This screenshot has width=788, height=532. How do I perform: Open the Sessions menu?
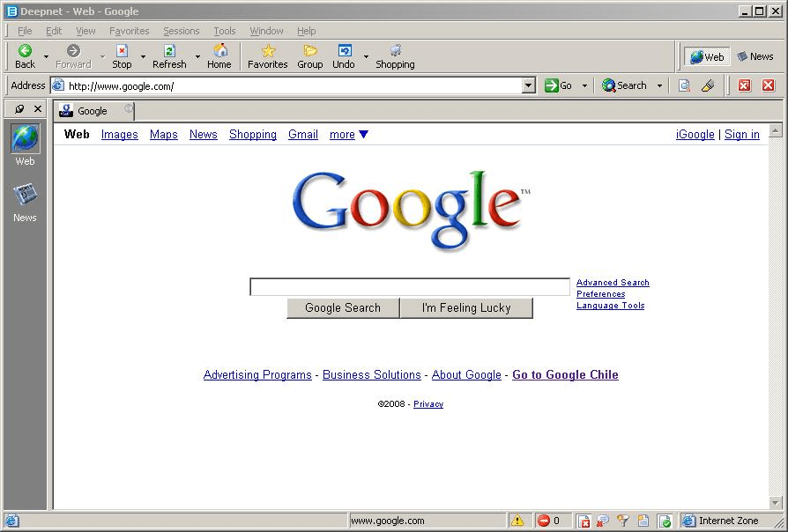pyautogui.click(x=181, y=31)
